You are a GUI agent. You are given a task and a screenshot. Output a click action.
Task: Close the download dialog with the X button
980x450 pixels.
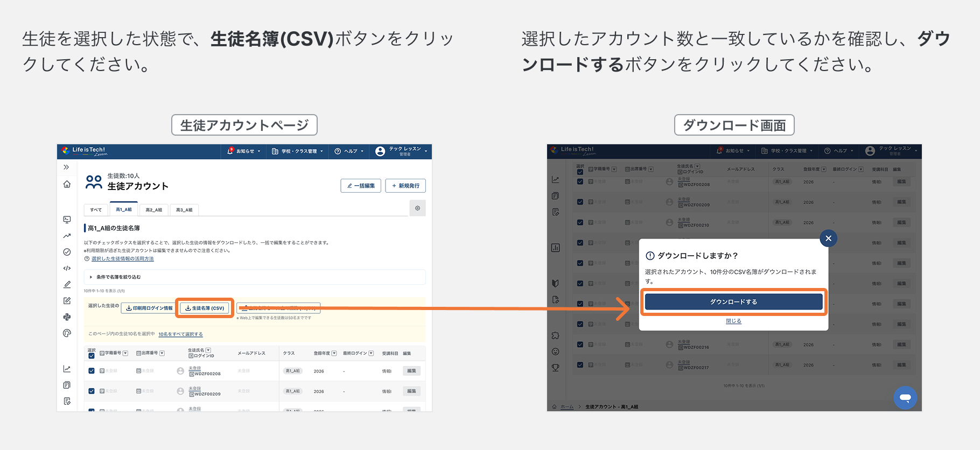828,238
